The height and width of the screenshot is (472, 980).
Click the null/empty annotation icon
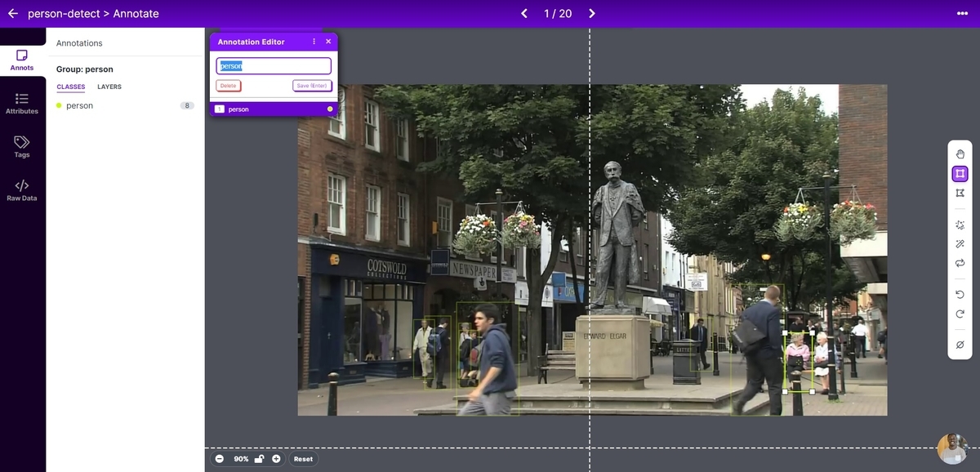click(x=960, y=345)
